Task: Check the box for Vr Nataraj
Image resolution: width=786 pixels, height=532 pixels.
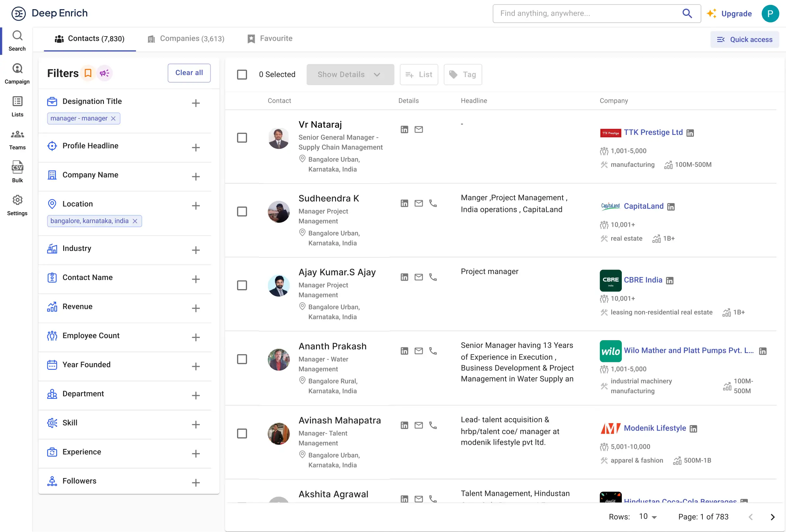Action: 242,138
